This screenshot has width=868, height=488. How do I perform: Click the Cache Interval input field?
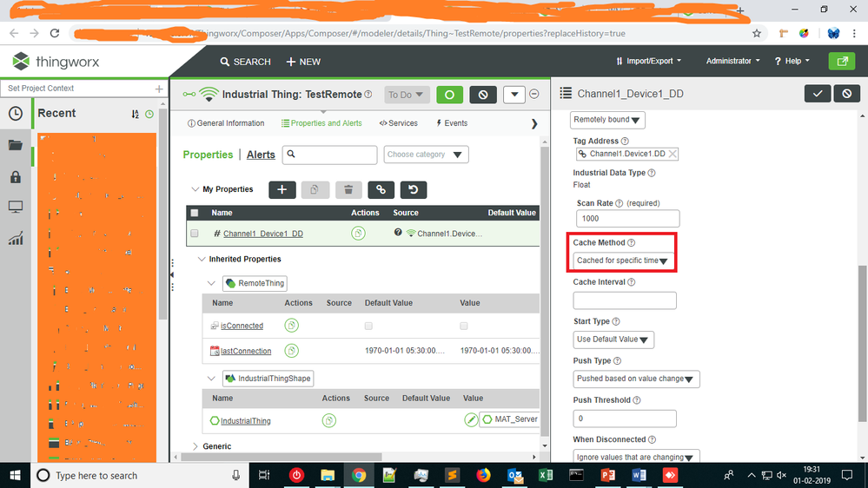click(x=625, y=300)
